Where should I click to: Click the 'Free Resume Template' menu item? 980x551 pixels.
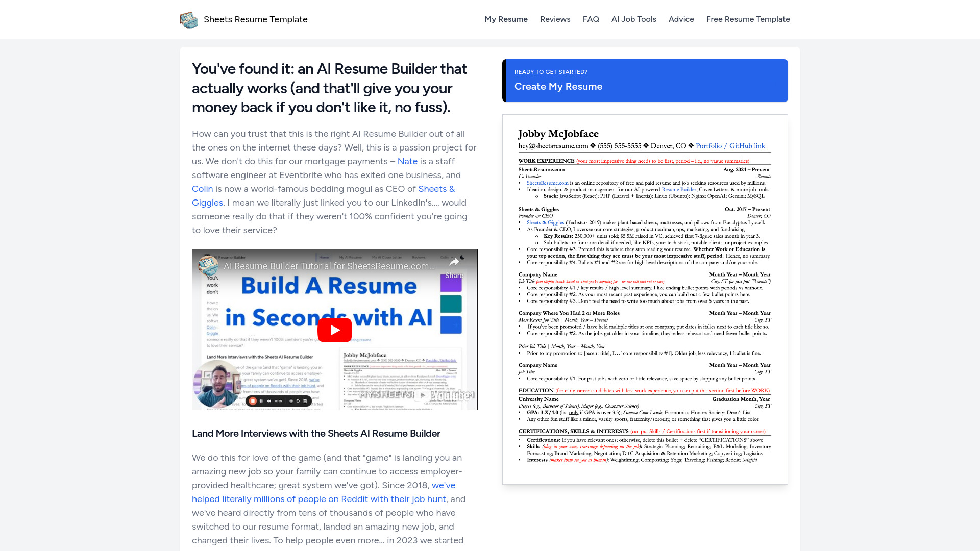(x=748, y=19)
